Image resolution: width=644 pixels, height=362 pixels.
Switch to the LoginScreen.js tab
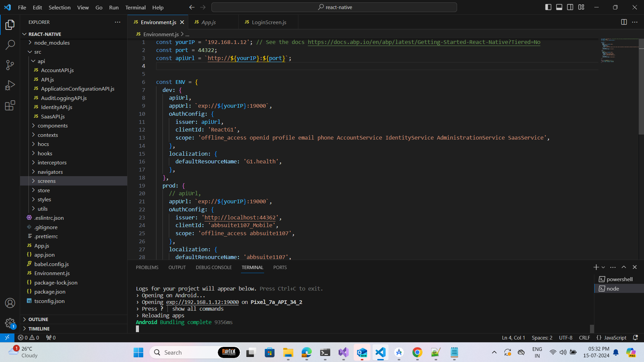(269, 22)
